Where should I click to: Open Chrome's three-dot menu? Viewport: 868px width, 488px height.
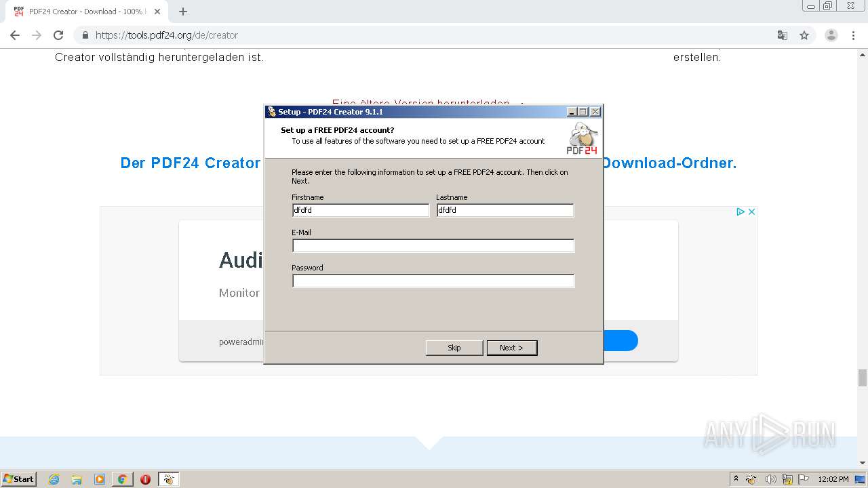pyautogui.click(x=853, y=35)
